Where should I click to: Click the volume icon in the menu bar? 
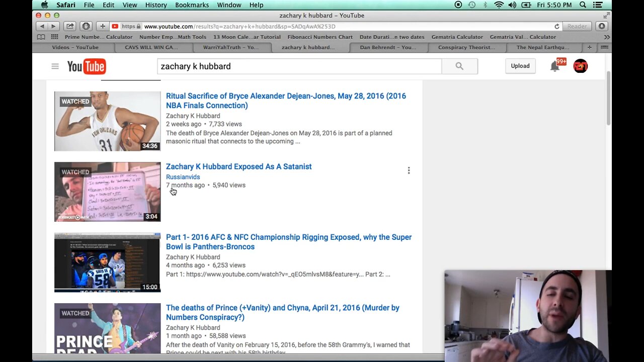[512, 5]
